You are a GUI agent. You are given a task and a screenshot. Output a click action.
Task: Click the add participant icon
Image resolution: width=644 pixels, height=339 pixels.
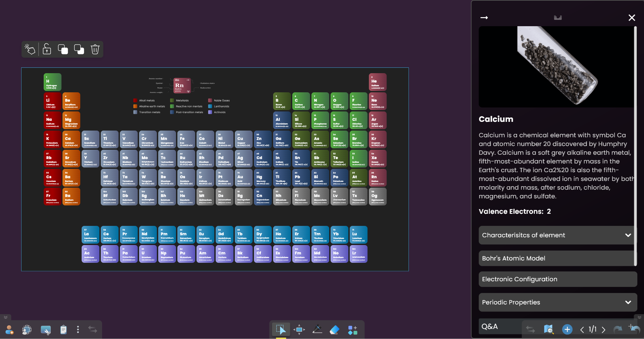pyautogui.click(x=9, y=330)
